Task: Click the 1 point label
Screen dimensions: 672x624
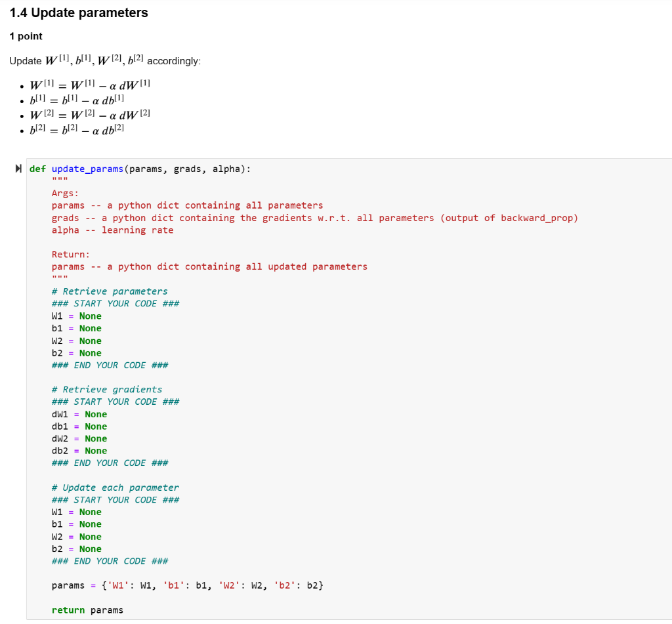Action: (25, 36)
